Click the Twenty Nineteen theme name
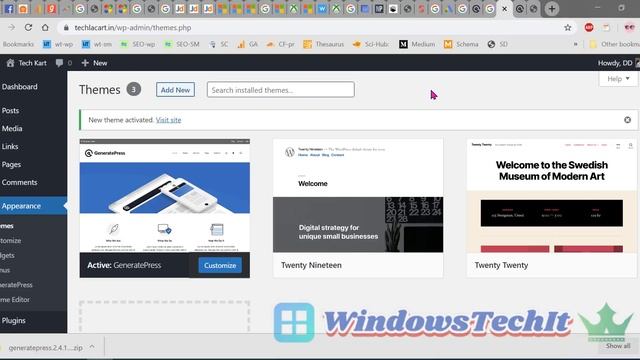Viewport: 640px width, 360px height. (x=311, y=265)
